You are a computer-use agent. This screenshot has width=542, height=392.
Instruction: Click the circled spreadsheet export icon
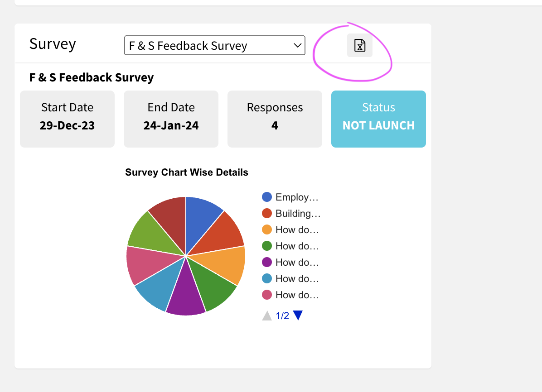pos(359,45)
